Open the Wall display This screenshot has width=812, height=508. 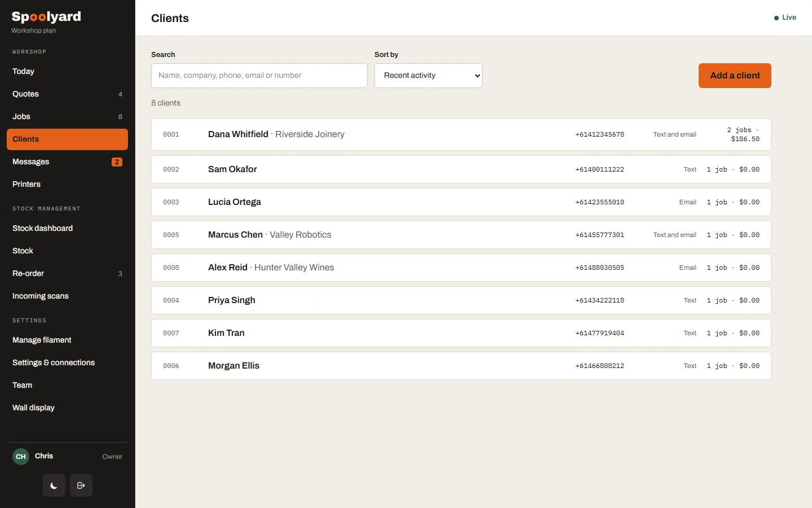click(67, 408)
